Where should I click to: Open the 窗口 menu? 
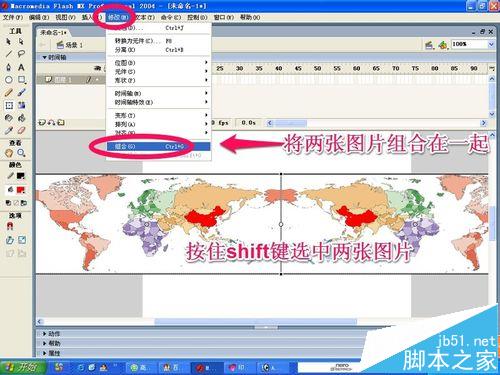[223, 17]
